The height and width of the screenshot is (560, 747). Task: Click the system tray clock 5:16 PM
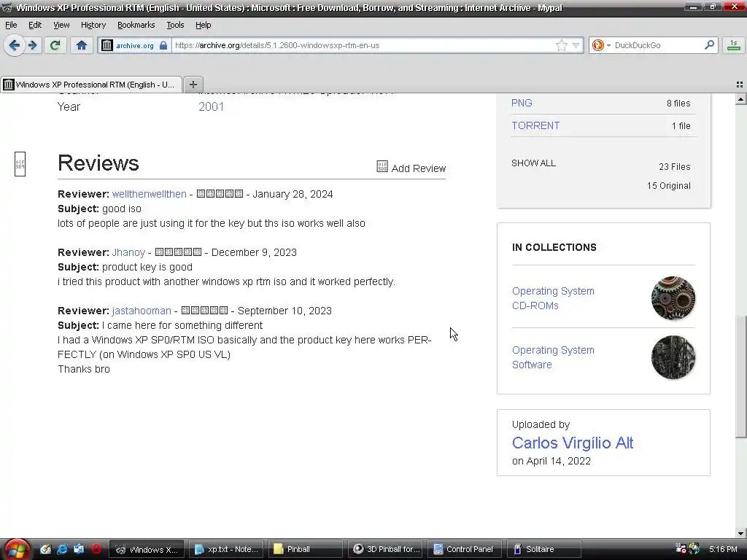pos(723,549)
